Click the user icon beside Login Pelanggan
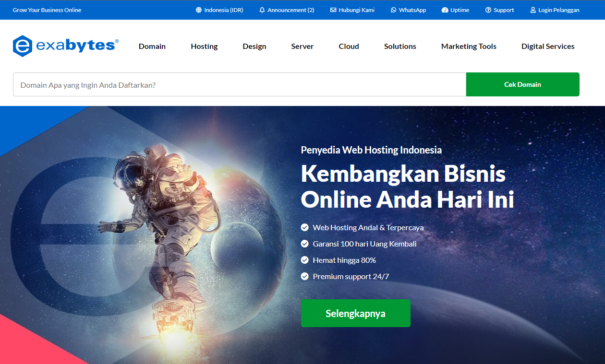Viewport: 605px width, 364px height. [533, 10]
